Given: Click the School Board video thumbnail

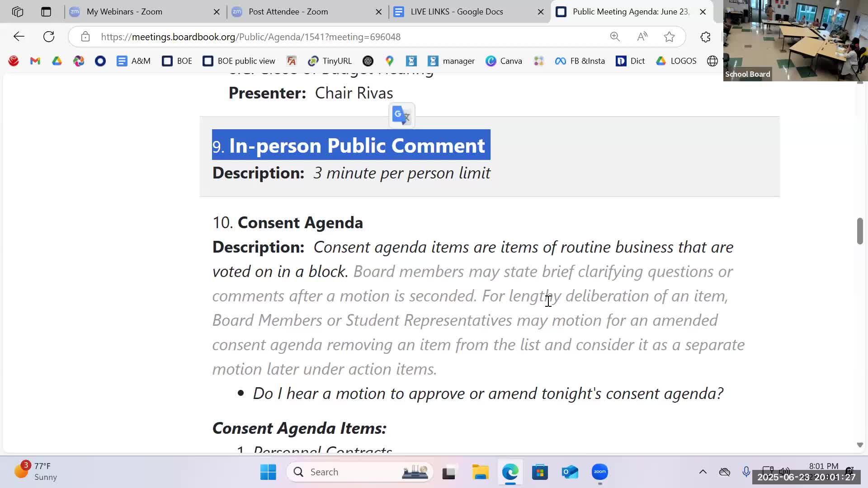Looking at the screenshot, I should 796,41.
